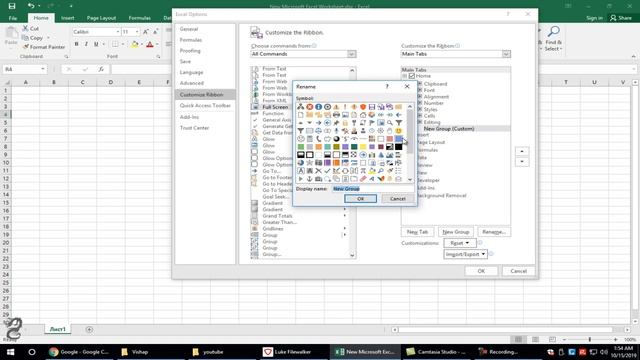Pick the pink eraser symbol
Screen dimensions: 640x360
coord(363,179)
